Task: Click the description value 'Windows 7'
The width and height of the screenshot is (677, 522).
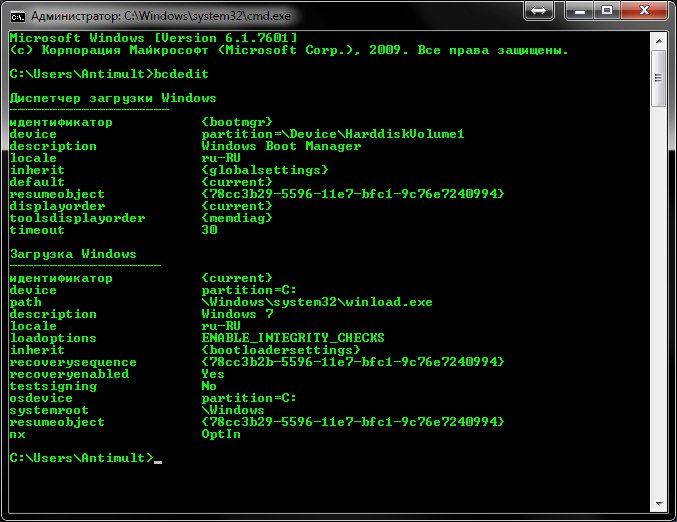Action: click(237, 314)
